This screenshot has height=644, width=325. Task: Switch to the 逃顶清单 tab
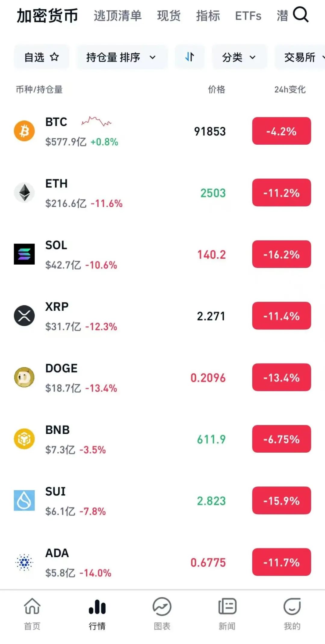click(118, 16)
